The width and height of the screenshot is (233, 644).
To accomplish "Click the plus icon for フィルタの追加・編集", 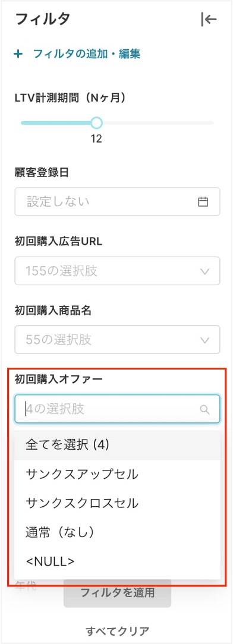I will (18, 54).
